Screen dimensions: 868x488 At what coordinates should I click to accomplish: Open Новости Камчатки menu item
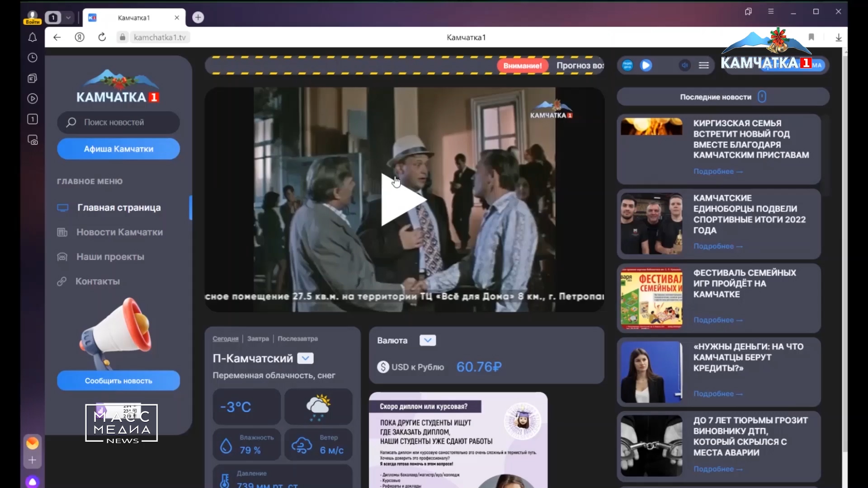coord(119,232)
